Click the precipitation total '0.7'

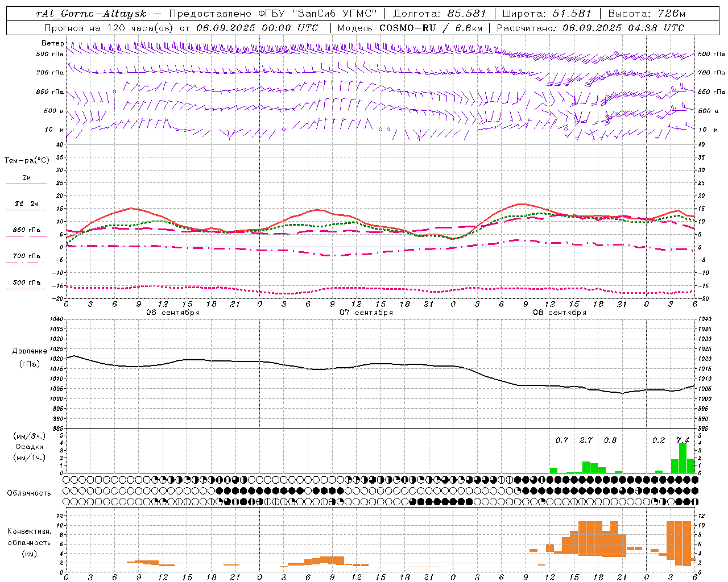click(562, 440)
